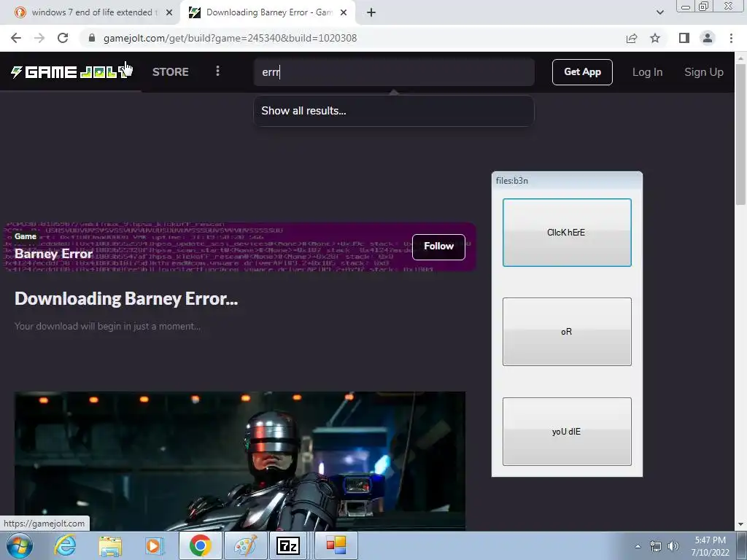Image resolution: width=747 pixels, height=560 pixels.
Task: Follow the Barney Error game
Action: (438, 246)
